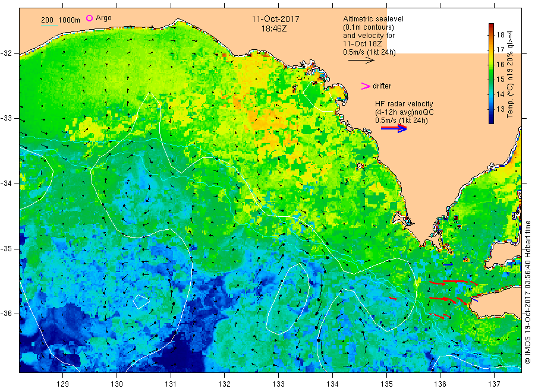The height and width of the screenshot is (392, 535).
Task: Click the longitude axis label '133'
Action: coord(278,384)
